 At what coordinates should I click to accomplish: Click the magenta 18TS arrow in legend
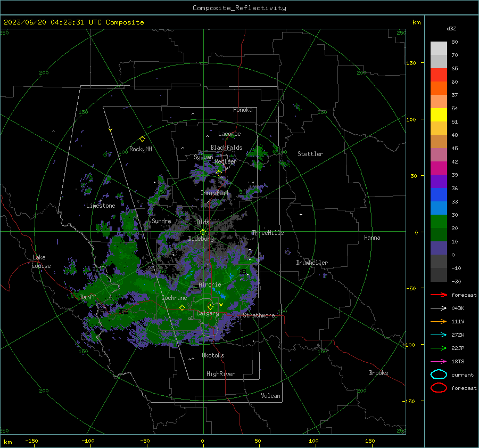(x=439, y=362)
